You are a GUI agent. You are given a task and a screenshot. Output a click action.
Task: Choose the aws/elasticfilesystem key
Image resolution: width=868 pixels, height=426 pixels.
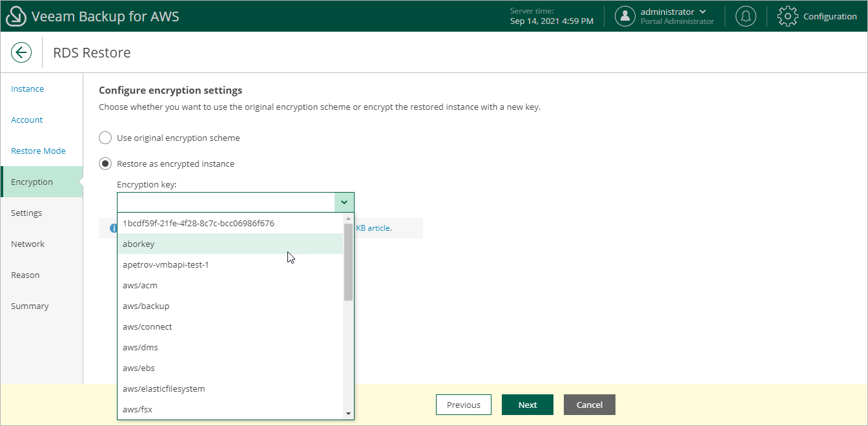[x=230, y=389]
